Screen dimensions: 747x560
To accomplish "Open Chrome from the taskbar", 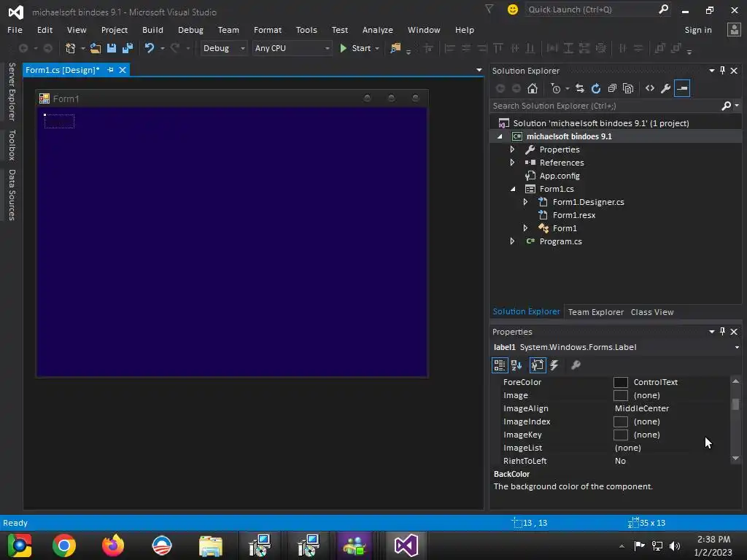I will point(64,545).
